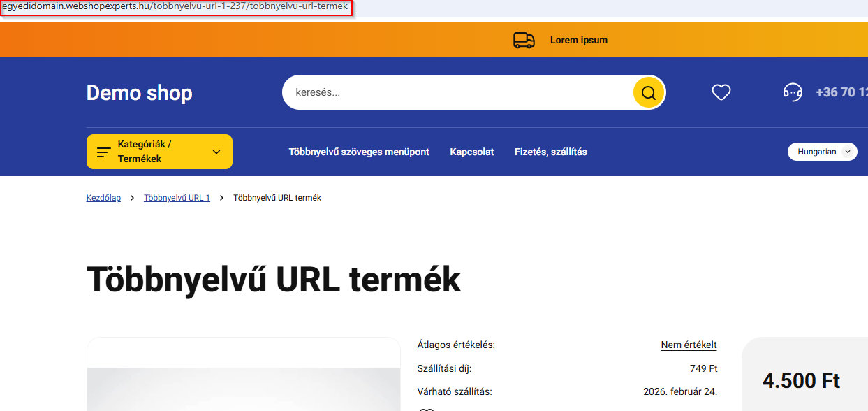Open the Hungarian language selector
Screen dimensions: 868x411
click(822, 152)
